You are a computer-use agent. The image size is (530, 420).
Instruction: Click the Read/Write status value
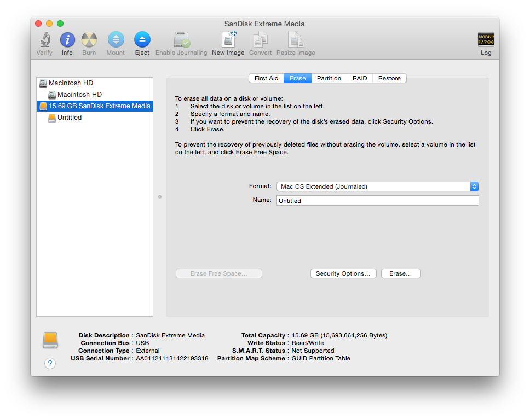308,343
